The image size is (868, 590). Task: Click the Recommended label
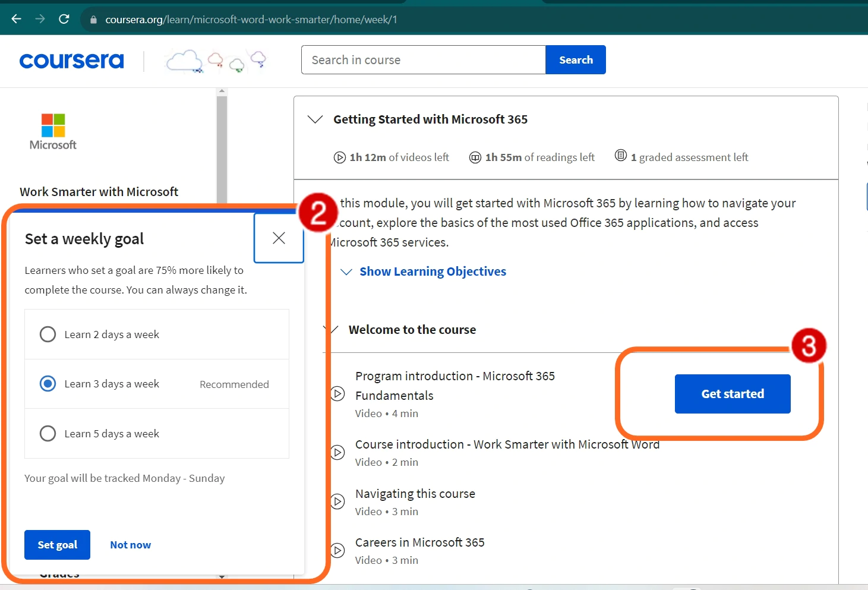(x=234, y=384)
